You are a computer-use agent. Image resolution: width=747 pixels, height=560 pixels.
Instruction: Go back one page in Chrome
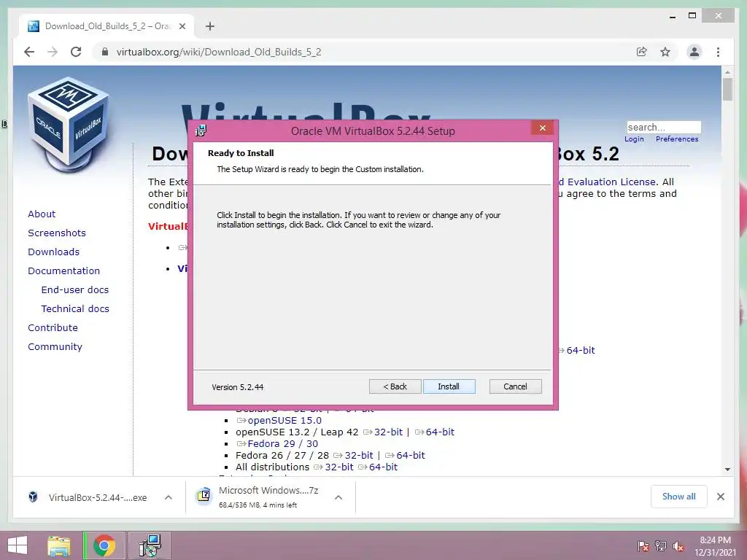point(29,52)
